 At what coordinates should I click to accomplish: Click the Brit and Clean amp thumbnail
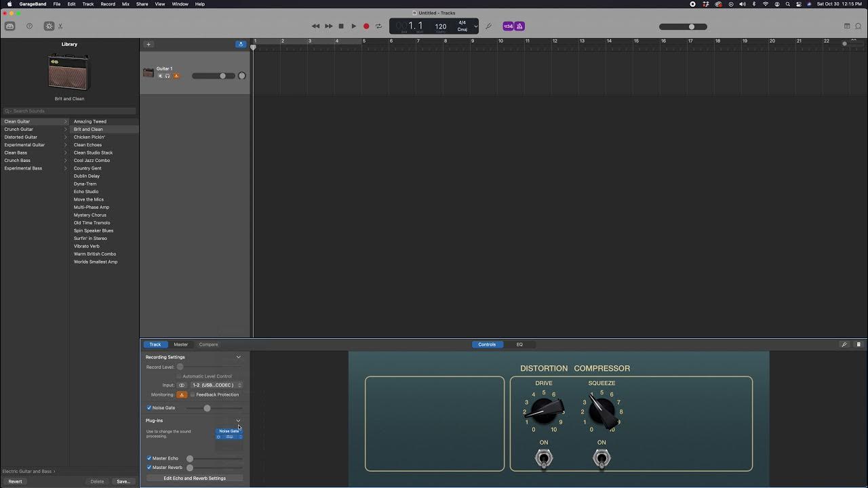68,72
